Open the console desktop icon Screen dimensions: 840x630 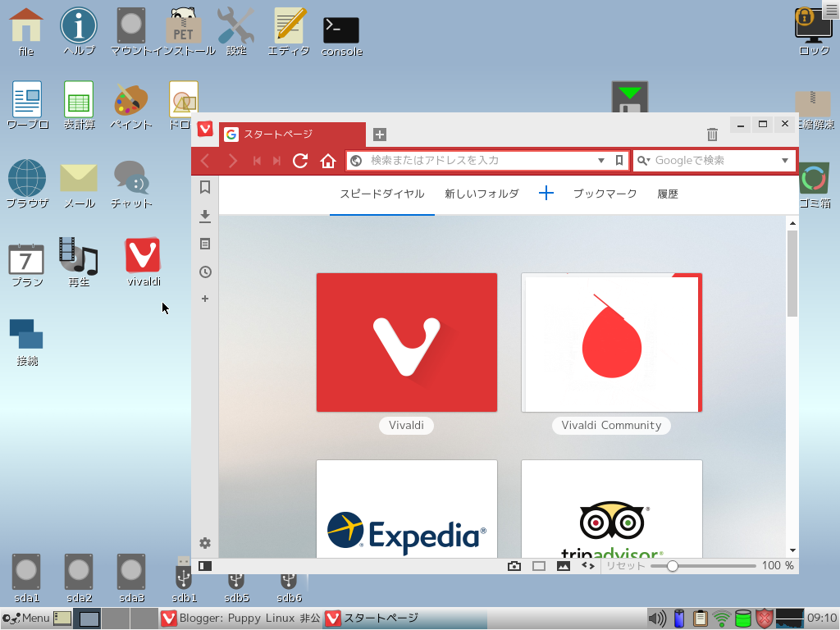(341, 36)
